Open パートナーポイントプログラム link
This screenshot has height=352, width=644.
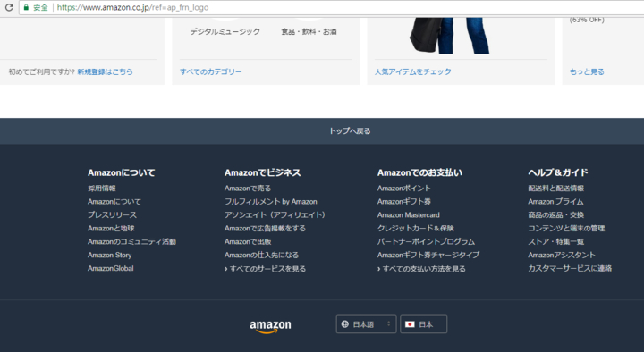pos(426,241)
